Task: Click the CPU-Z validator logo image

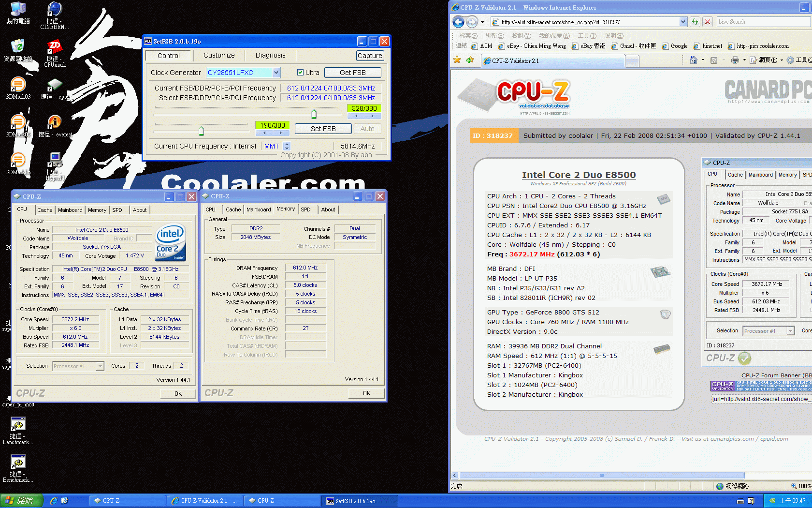Action: point(515,97)
